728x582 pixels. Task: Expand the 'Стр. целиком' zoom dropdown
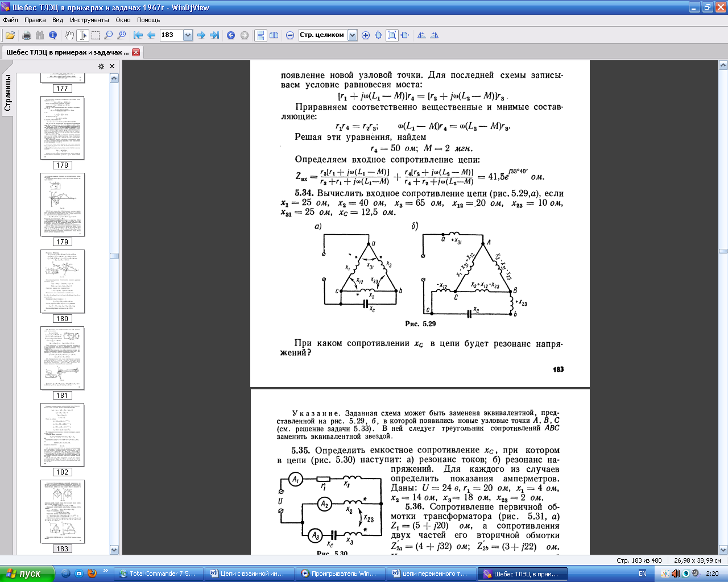[x=352, y=35]
